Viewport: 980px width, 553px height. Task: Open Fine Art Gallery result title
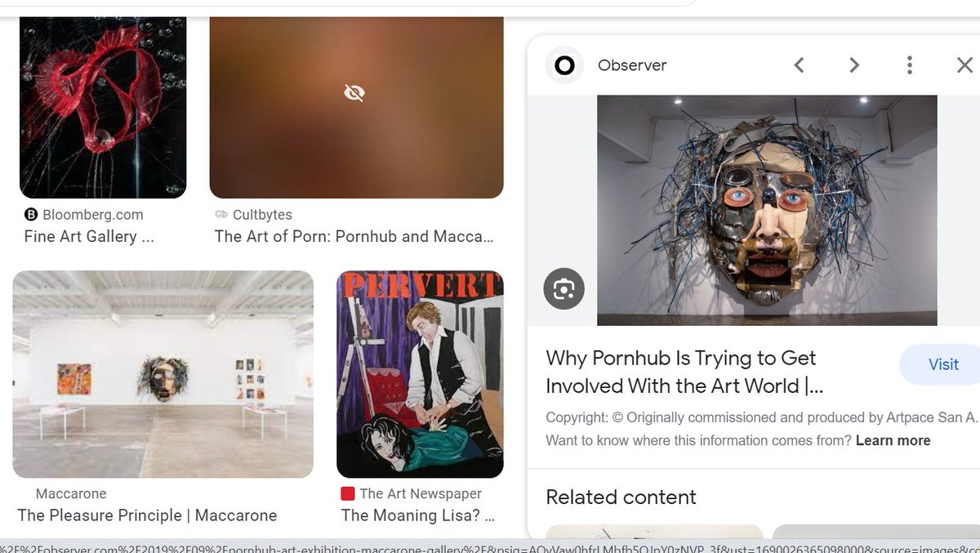[89, 236]
